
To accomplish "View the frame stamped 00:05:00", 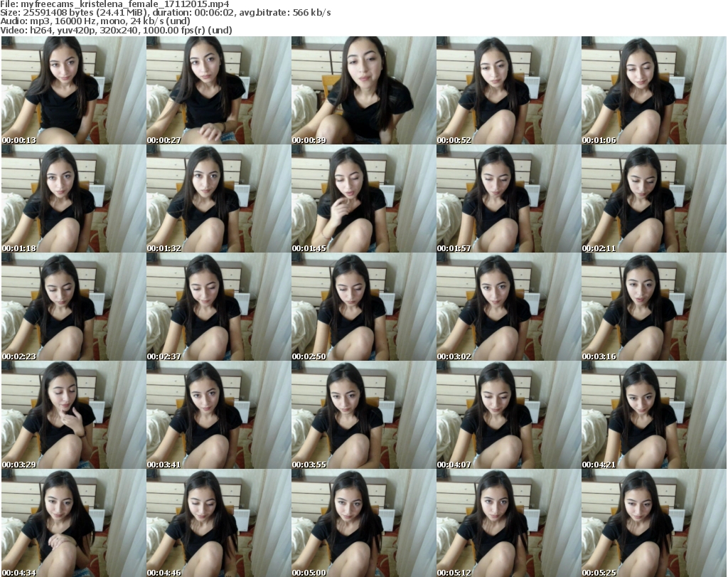I will (363, 523).
